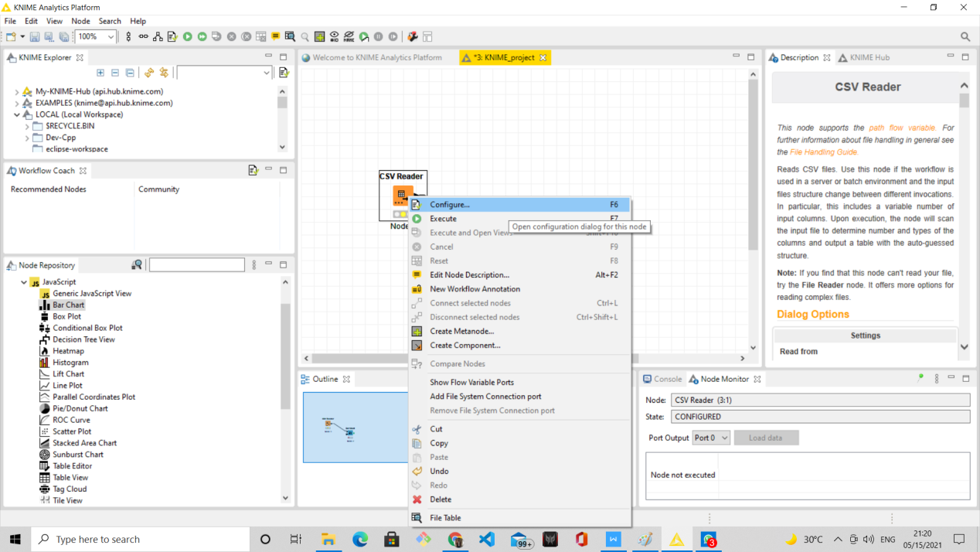This screenshot has height=552, width=980.
Task: Open the Port Output Port 0 dropdown
Action: (711, 438)
